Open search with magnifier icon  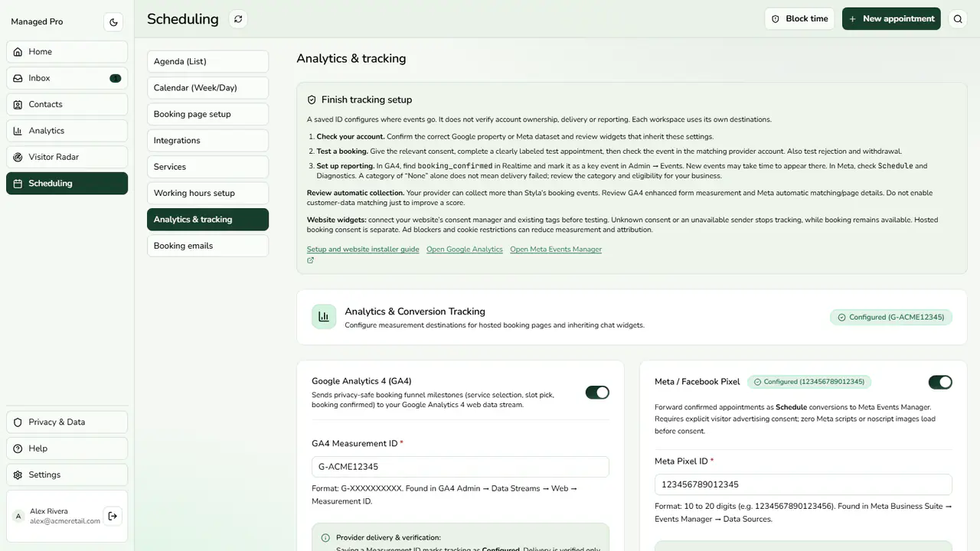point(958,19)
